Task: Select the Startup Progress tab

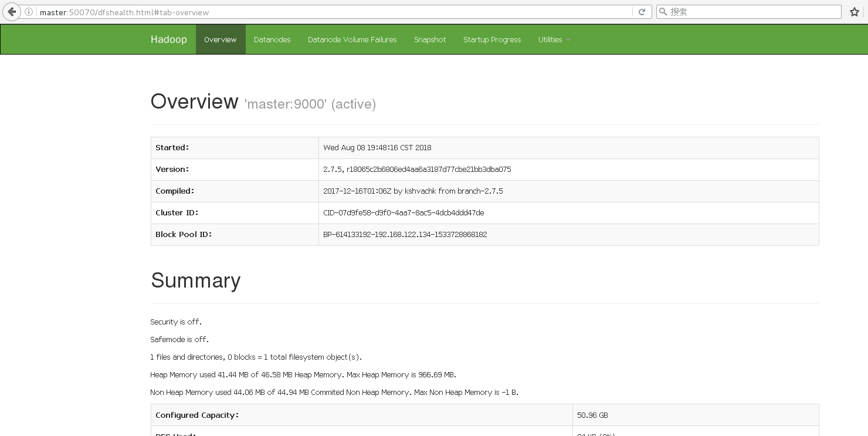Action: point(492,40)
